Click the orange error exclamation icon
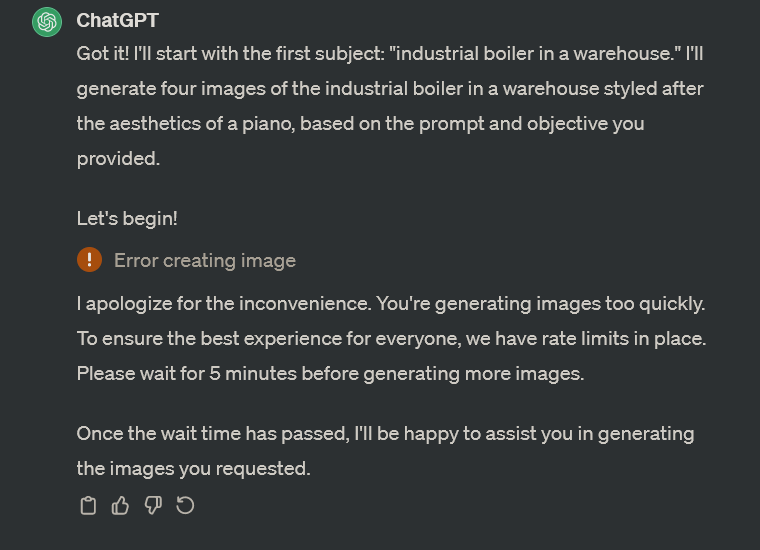Viewport: 760px width, 550px height. (x=89, y=260)
